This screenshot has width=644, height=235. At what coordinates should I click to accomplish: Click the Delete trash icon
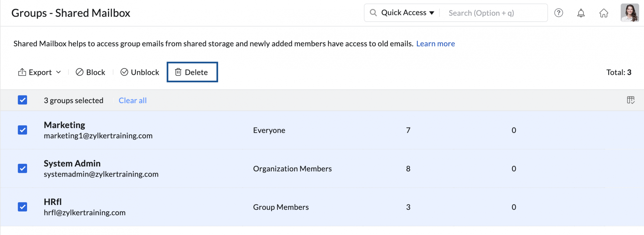pyautogui.click(x=178, y=72)
